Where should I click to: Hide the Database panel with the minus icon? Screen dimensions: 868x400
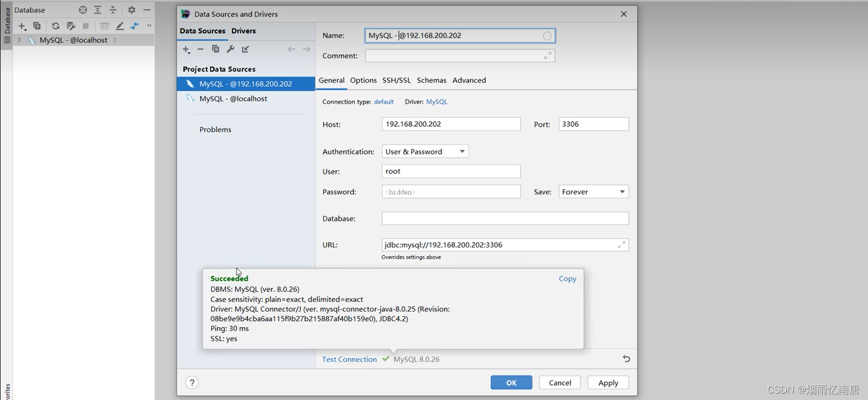(147, 10)
